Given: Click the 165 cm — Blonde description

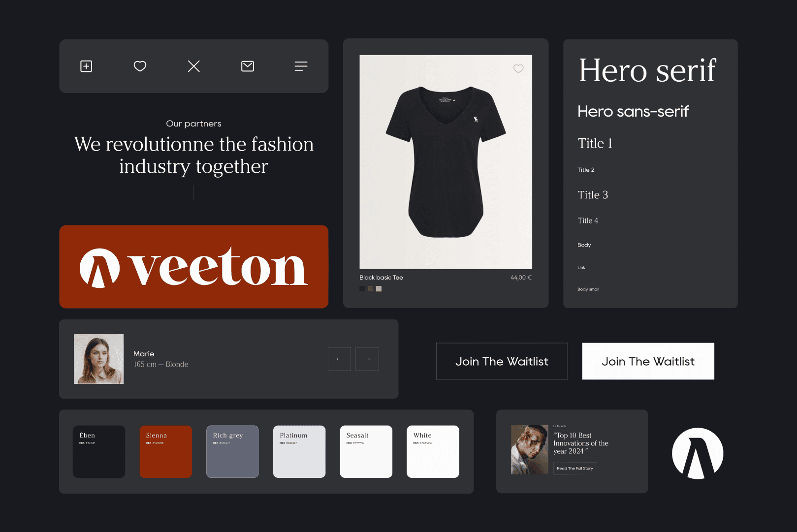Looking at the screenshot, I should (160, 364).
